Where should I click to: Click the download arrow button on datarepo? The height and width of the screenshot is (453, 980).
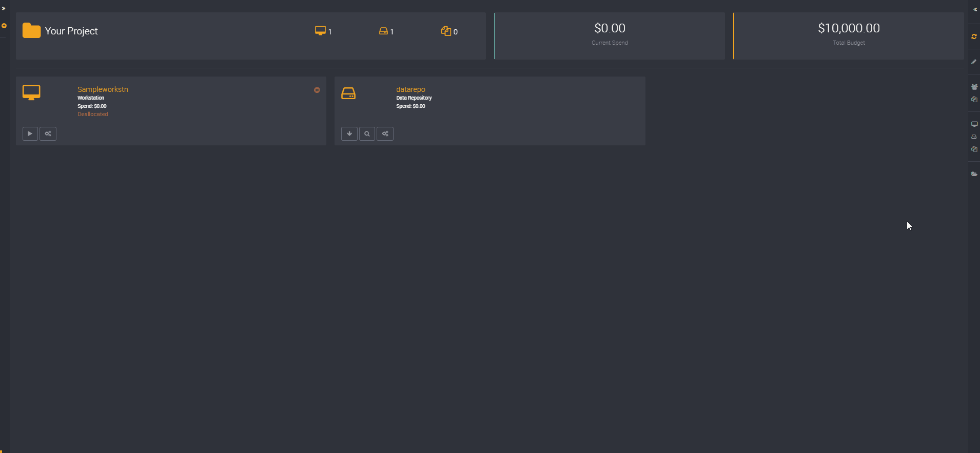point(349,134)
